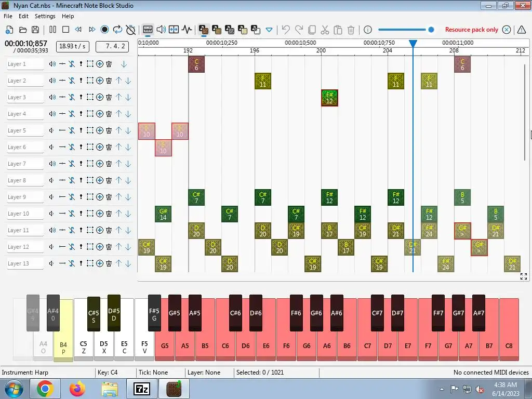This screenshot has height=399, width=532.
Task: Click the fit-width arrows icon
Action: pos(174,30)
